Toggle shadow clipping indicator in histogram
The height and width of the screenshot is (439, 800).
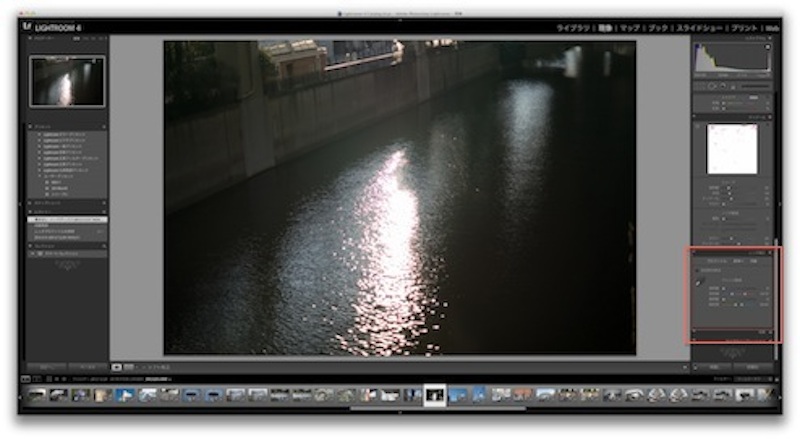(697, 47)
